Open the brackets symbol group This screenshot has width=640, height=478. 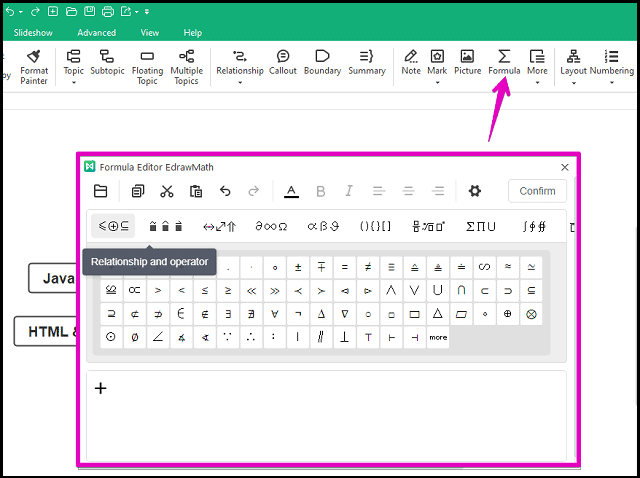[x=375, y=226]
